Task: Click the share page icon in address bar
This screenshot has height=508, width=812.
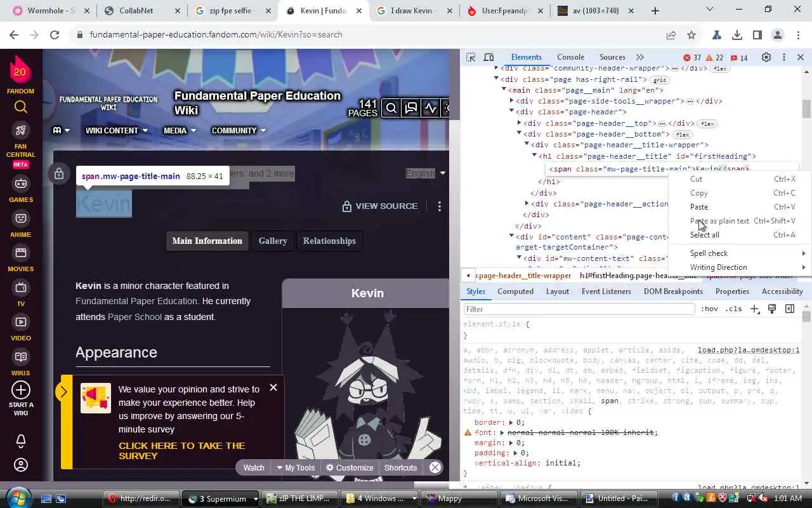Action: point(671,35)
